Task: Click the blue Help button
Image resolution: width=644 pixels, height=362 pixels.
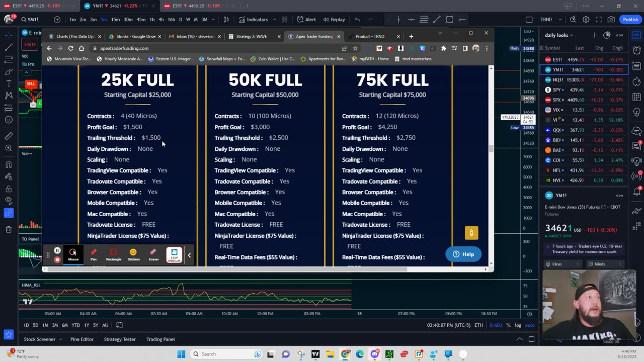Action: pyautogui.click(x=463, y=254)
